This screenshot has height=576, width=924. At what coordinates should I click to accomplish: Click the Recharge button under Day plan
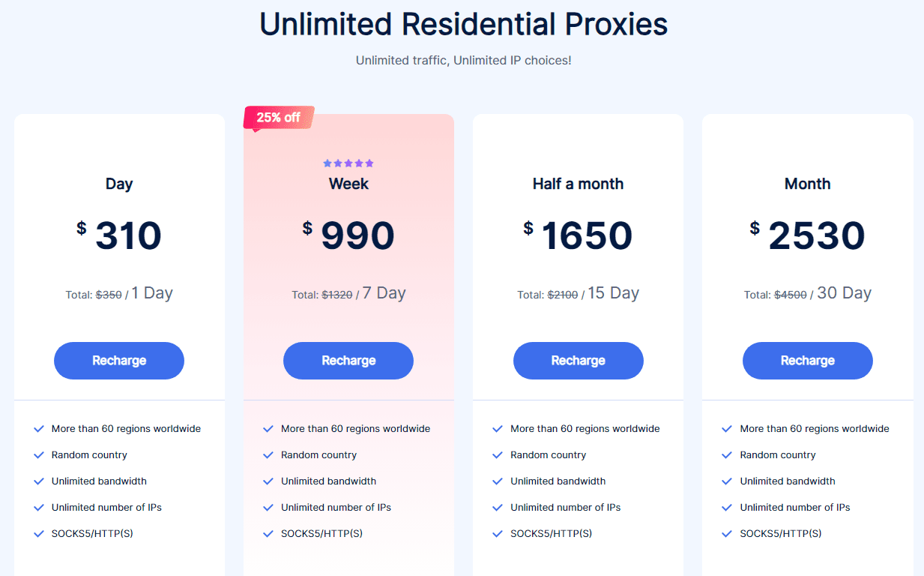click(119, 361)
